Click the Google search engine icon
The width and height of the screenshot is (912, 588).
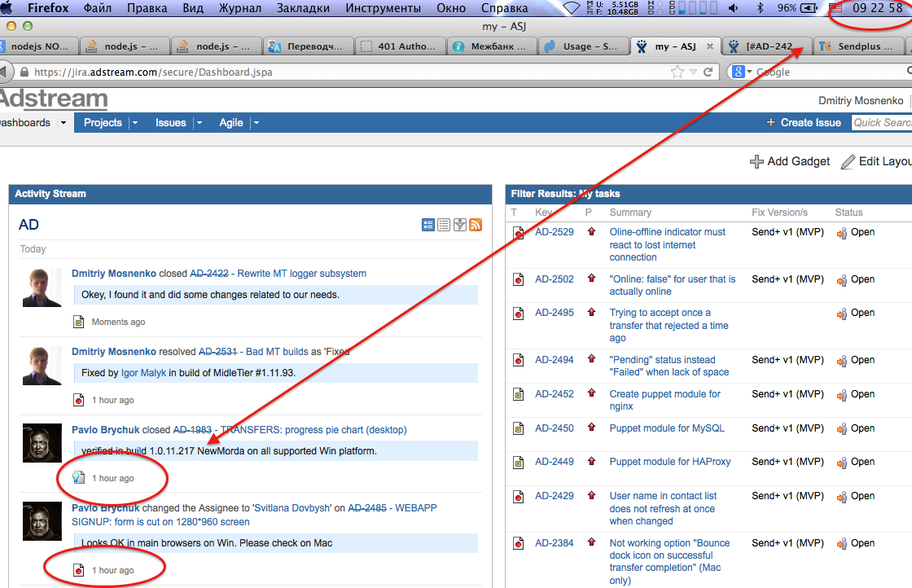coord(739,72)
